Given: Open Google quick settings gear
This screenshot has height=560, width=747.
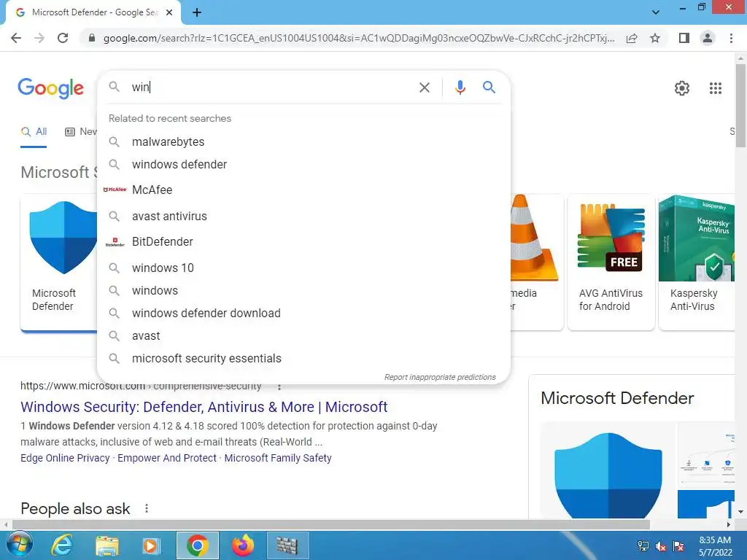Looking at the screenshot, I should (x=682, y=88).
